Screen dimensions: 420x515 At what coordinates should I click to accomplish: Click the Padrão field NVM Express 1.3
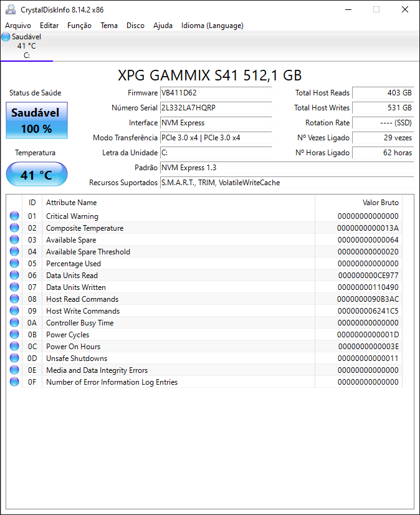(287, 168)
